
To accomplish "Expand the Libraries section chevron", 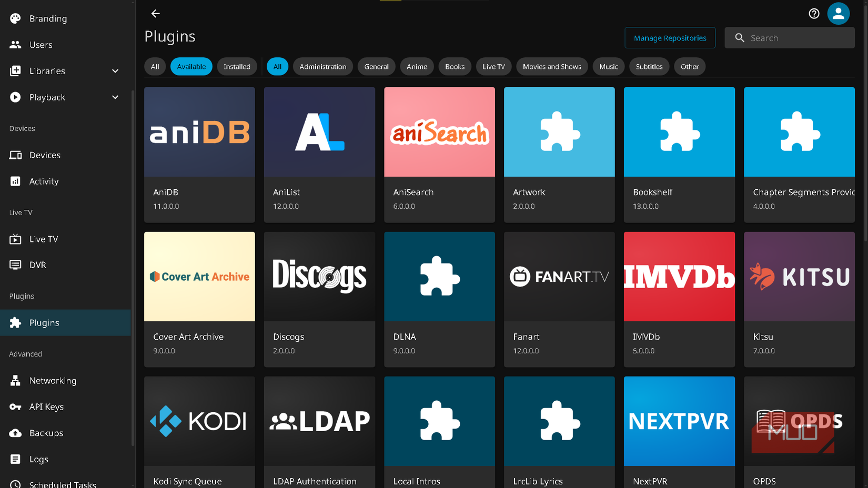I will tap(115, 71).
